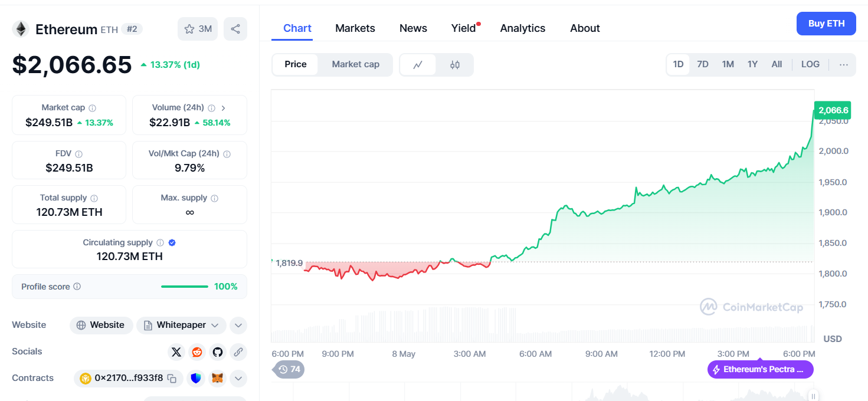The image size is (868, 401).
Task: Copy the contract address 0x2170...f933f8
Action: [x=172, y=379]
